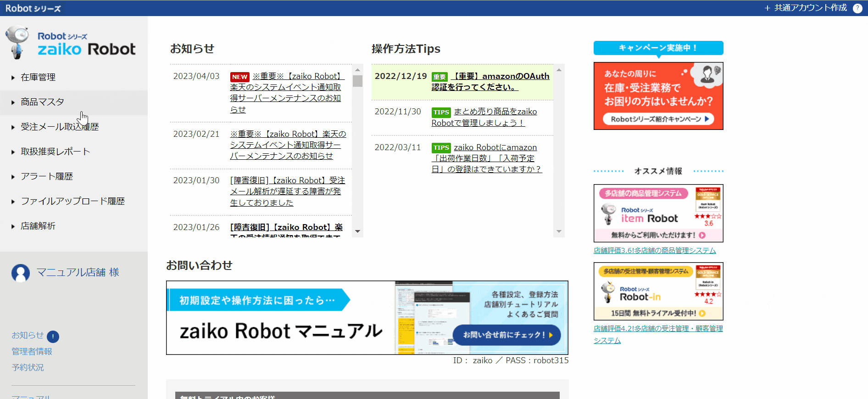Click the blue notification badge beside お知らせ

[53, 337]
